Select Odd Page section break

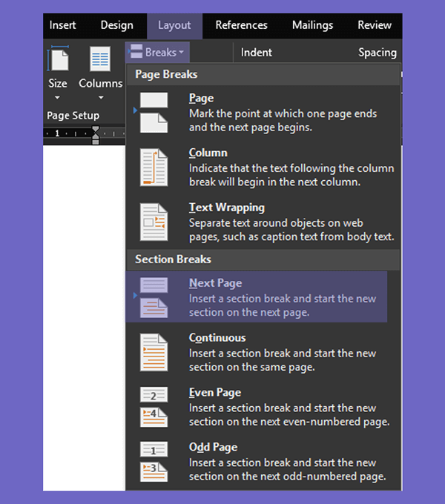click(x=263, y=462)
